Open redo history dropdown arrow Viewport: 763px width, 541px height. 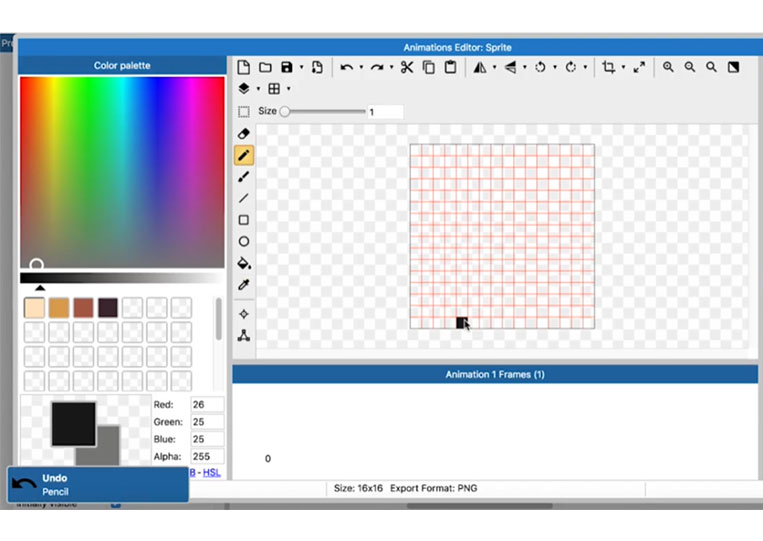tap(391, 67)
